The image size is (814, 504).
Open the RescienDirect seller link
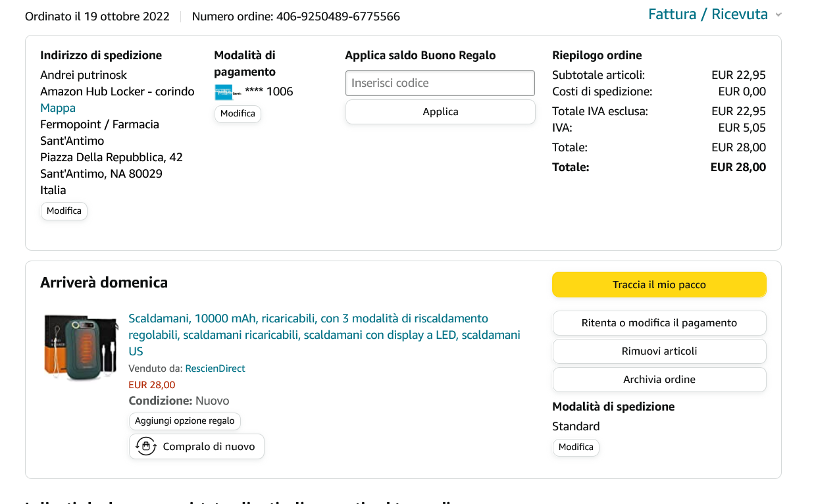tap(215, 368)
